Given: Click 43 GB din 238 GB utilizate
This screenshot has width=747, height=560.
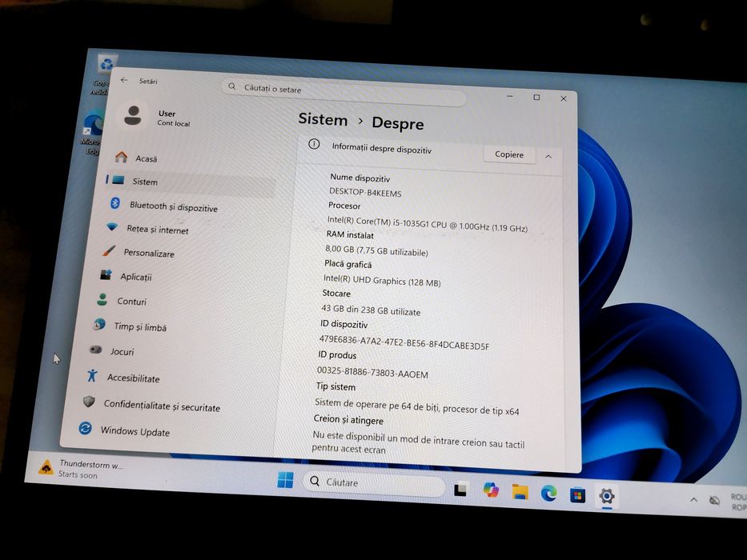Looking at the screenshot, I should click(x=371, y=310).
